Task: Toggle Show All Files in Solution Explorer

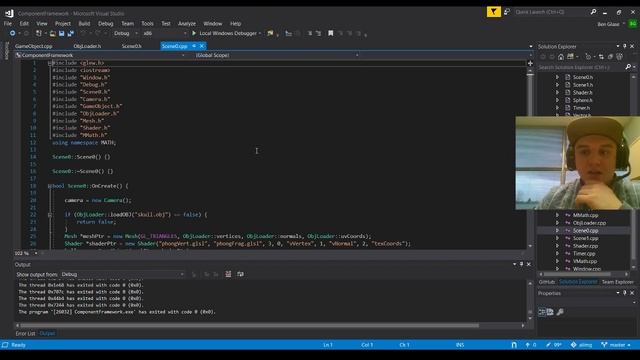Action: click(x=619, y=57)
